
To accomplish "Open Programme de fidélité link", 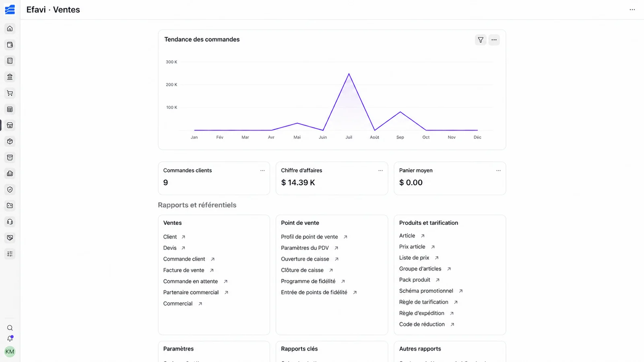I will 313,281.
